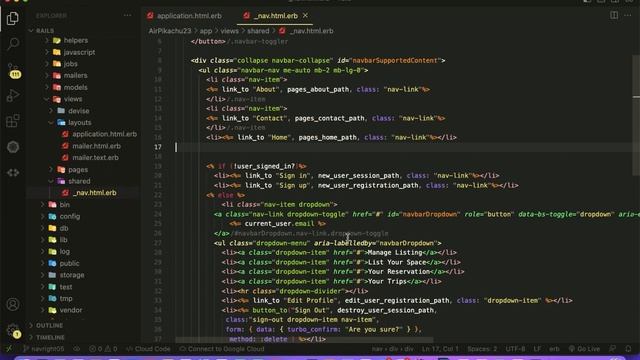640x360 pixels.
Task: Click app in the breadcrumb
Action: pos(206,31)
